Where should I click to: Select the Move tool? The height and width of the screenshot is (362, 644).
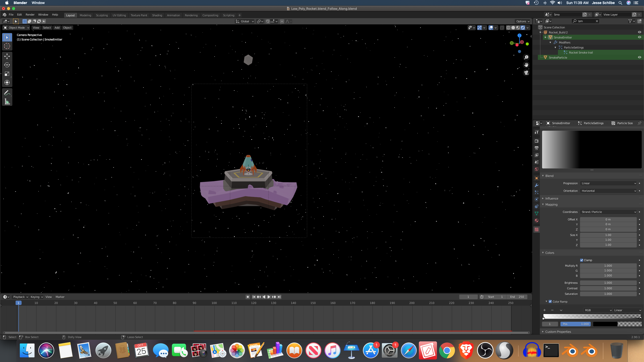click(x=7, y=56)
